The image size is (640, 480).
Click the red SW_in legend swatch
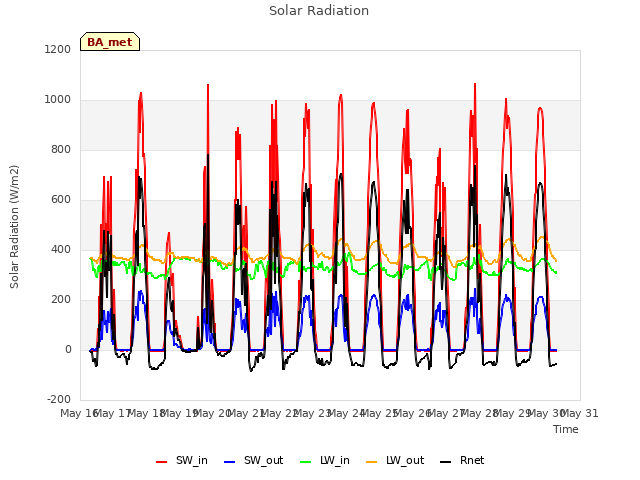pyautogui.click(x=162, y=462)
